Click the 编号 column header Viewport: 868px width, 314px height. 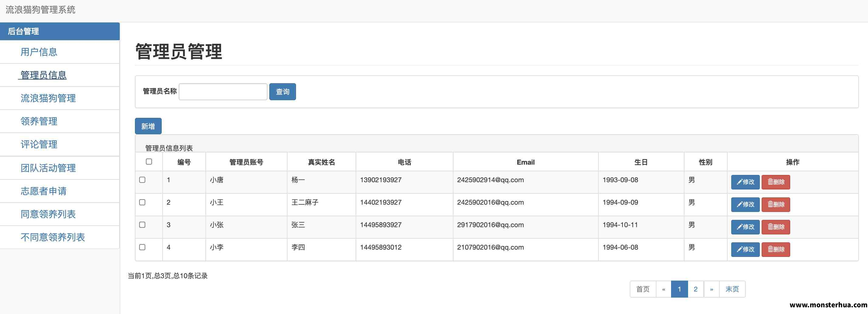[x=184, y=162]
